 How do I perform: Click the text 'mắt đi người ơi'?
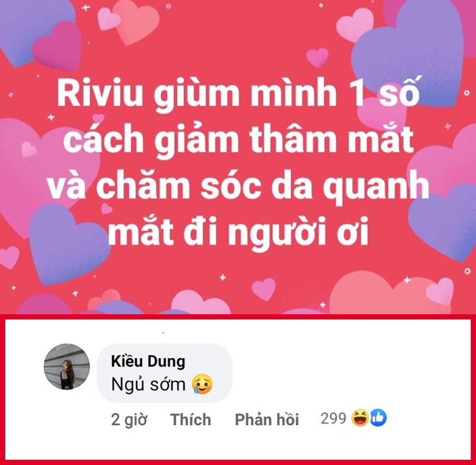click(239, 232)
